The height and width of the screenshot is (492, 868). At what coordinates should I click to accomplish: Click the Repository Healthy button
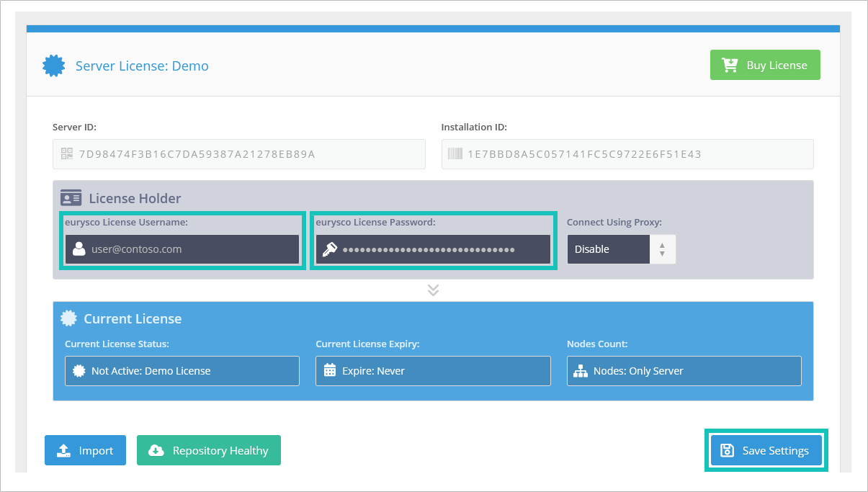tap(208, 450)
